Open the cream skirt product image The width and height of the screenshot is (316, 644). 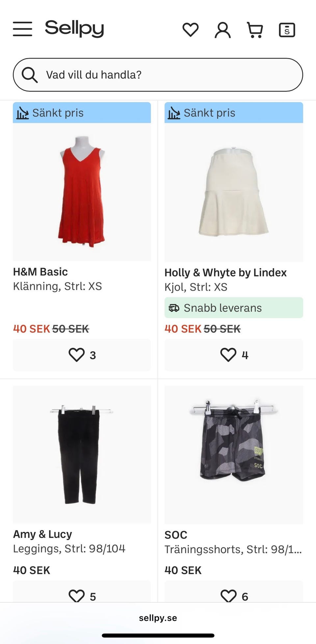[x=234, y=192]
